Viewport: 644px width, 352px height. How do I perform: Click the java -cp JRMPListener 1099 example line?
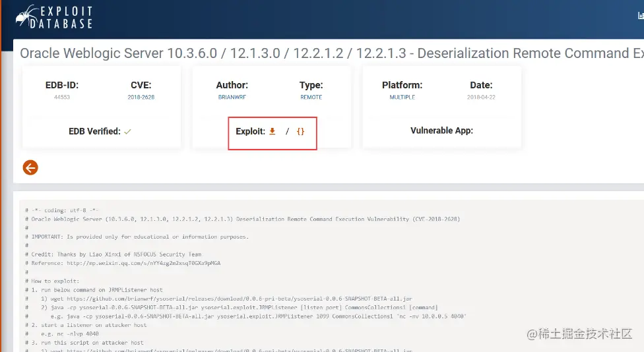click(245, 316)
